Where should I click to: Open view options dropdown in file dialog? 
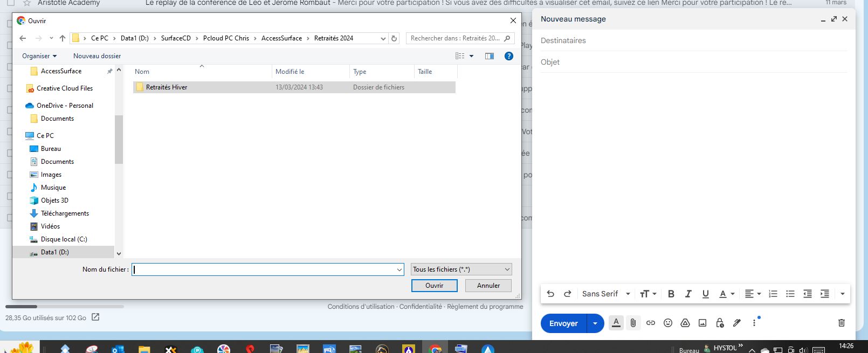click(x=472, y=56)
